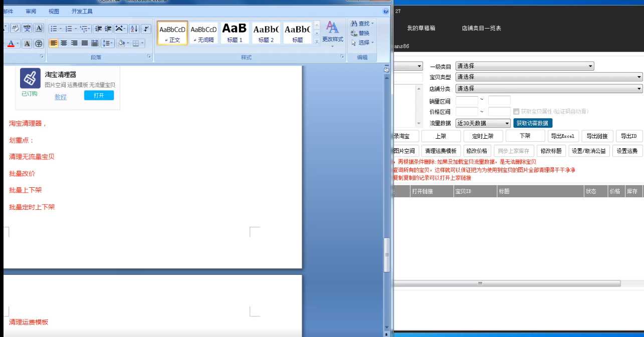Click the Change Styles icon (更改样式)
This screenshot has height=337, width=644.
(x=332, y=34)
